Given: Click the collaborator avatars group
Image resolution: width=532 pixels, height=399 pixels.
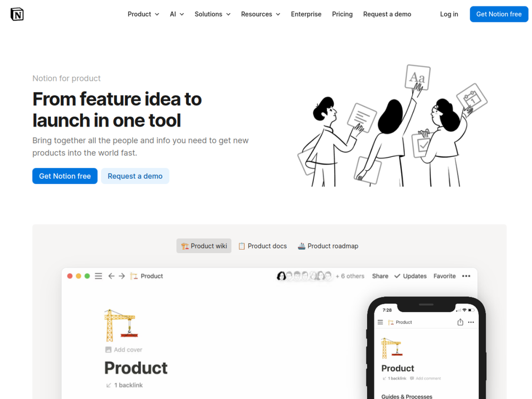Looking at the screenshot, I should [305, 276].
